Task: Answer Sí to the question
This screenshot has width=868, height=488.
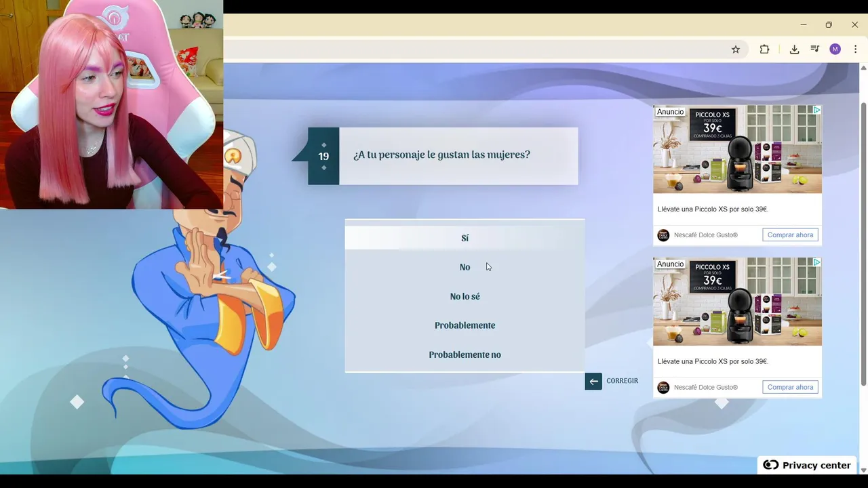Action: pos(465,238)
